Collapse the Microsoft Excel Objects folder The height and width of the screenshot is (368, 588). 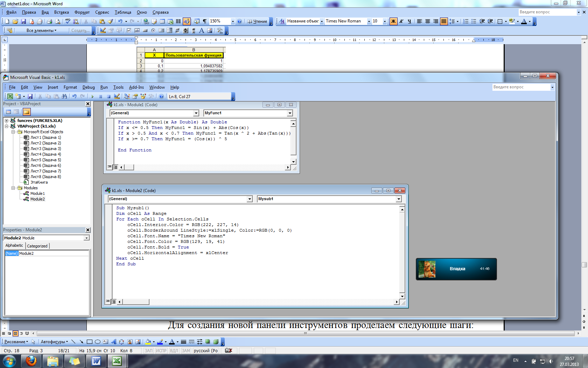13,132
